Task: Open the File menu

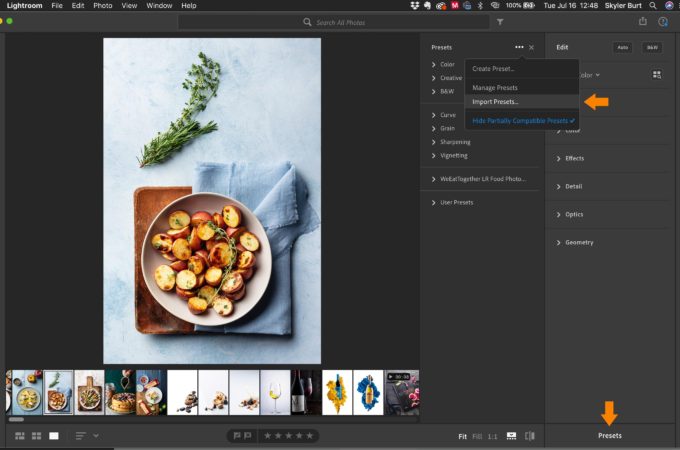Action: tap(57, 6)
